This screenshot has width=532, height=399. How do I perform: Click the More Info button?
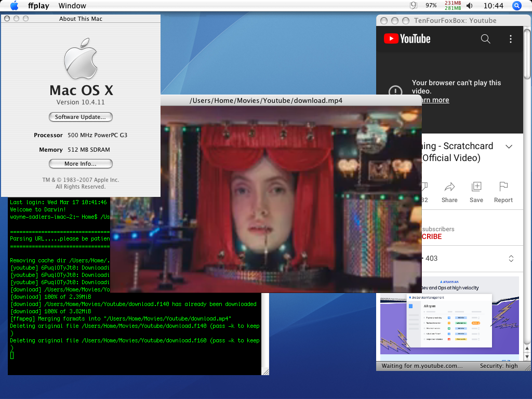[x=81, y=164]
